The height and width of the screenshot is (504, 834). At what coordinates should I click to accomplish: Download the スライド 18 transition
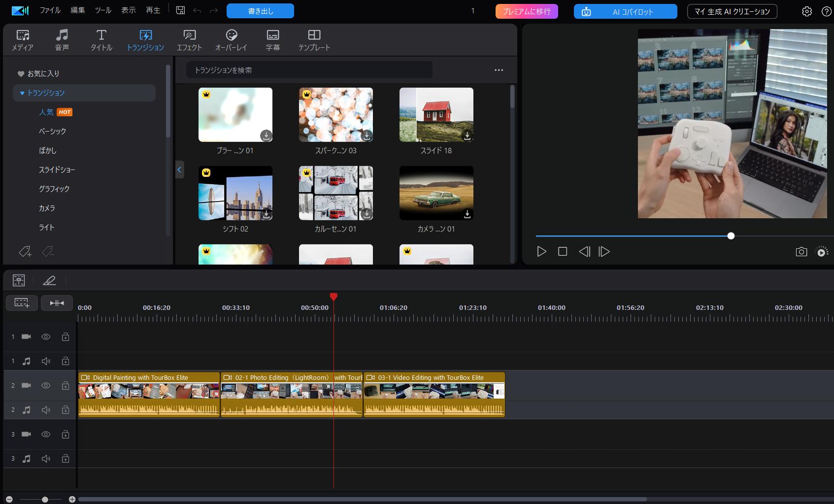tap(467, 135)
